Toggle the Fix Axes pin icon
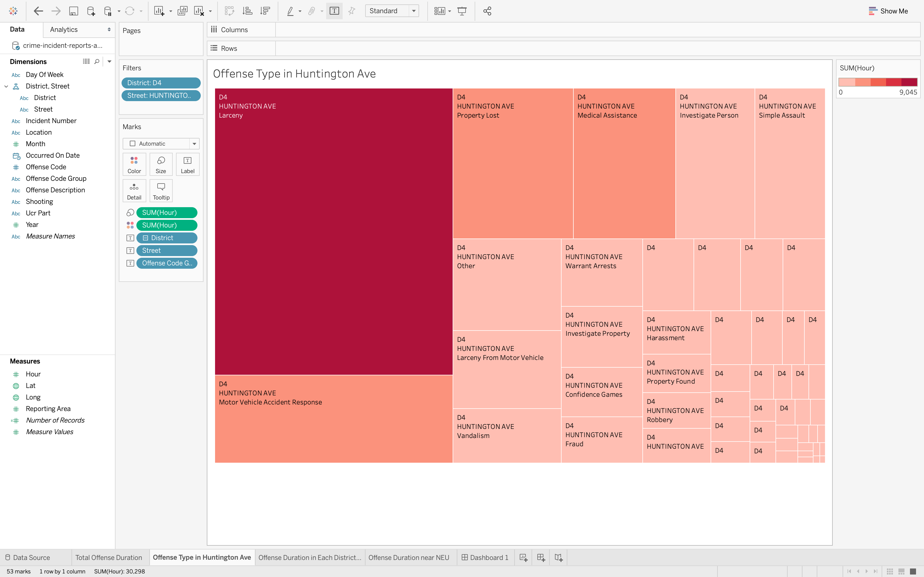The width and height of the screenshot is (924, 577). point(352,11)
